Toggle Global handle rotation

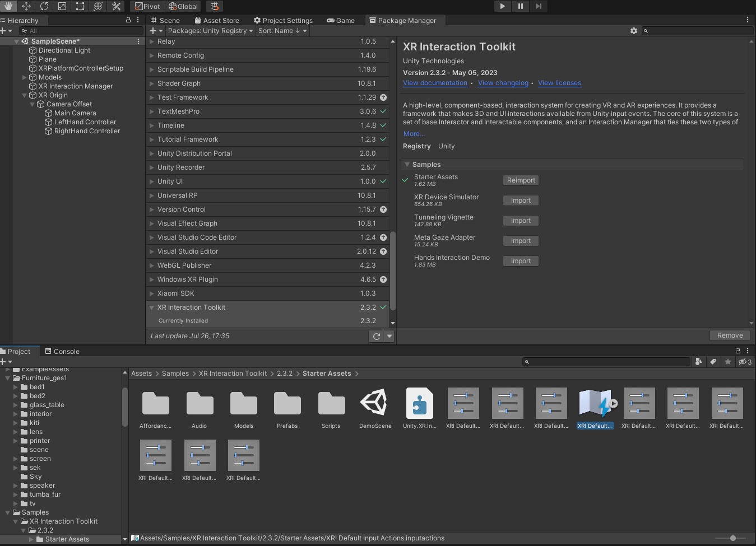[183, 6]
